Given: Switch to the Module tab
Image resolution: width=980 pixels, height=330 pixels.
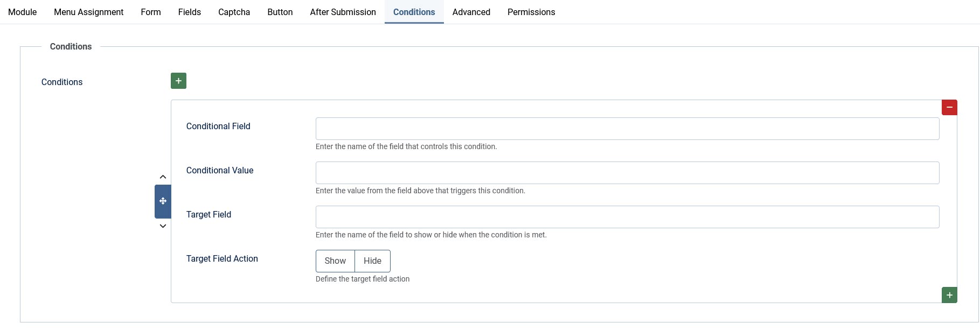Looking at the screenshot, I should (23, 12).
